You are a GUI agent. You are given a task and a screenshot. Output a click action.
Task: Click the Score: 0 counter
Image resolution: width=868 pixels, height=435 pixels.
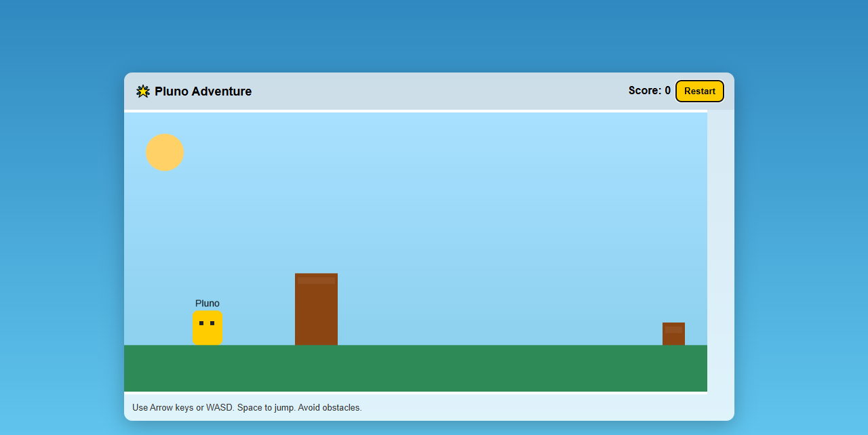[649, 91]
